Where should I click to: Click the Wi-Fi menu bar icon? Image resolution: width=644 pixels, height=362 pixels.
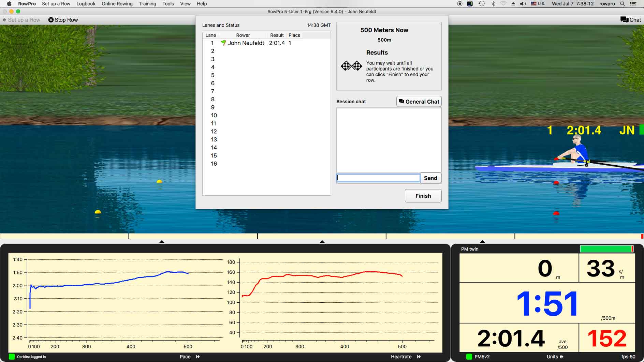click(503, 4)
